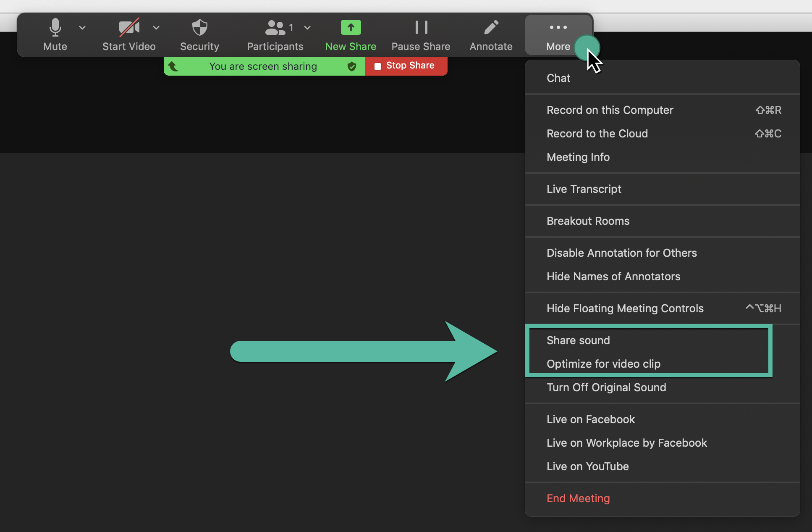Select the Annotate pencil tool

coord(491,28)
